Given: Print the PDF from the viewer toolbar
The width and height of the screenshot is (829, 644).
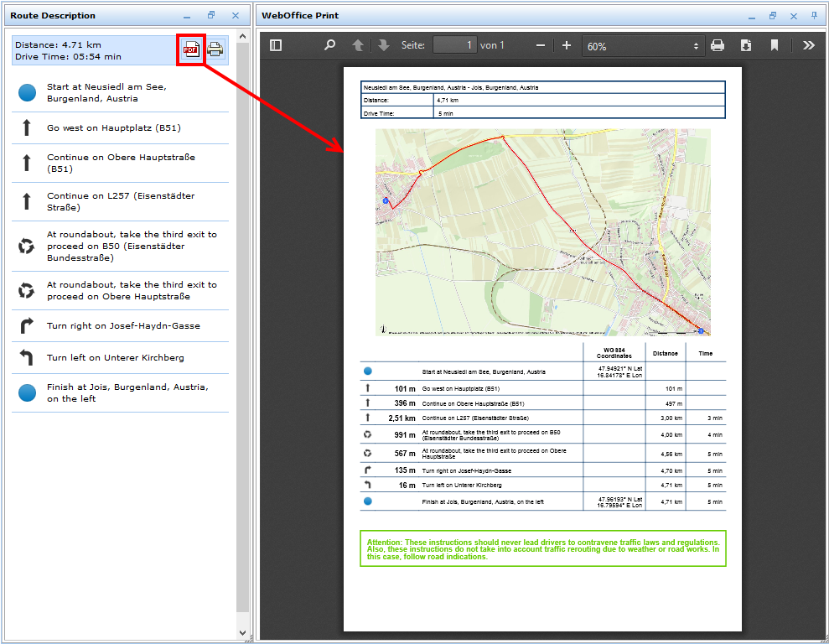Looking at the screenshot, I should (x=717, y=45).
